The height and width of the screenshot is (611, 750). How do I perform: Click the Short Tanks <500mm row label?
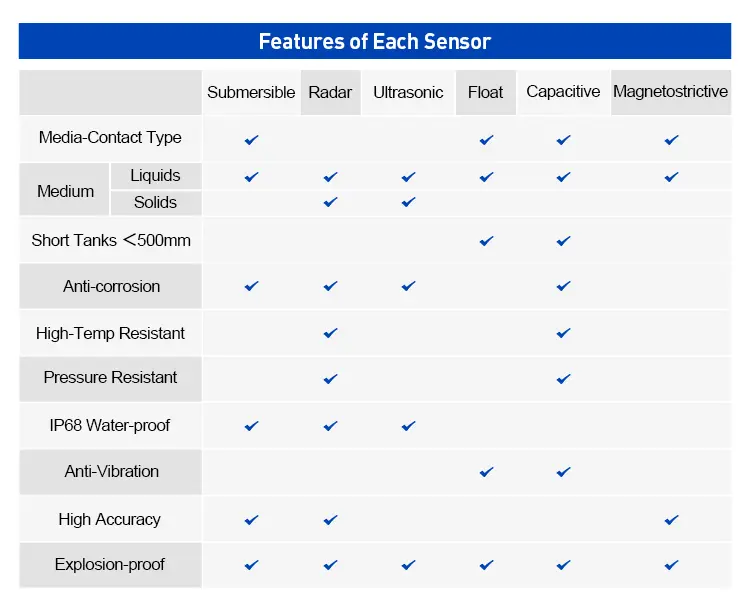tap(111, 240)
